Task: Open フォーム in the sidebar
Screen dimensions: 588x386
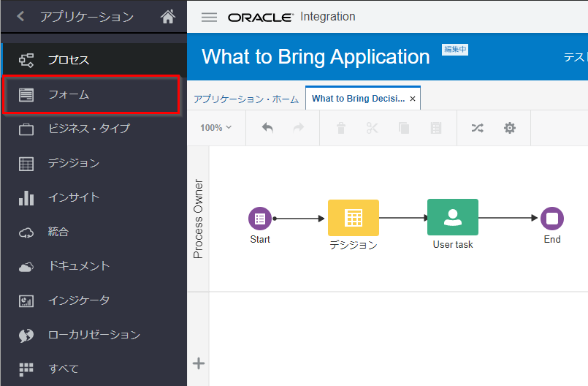Action: point(69,94)
